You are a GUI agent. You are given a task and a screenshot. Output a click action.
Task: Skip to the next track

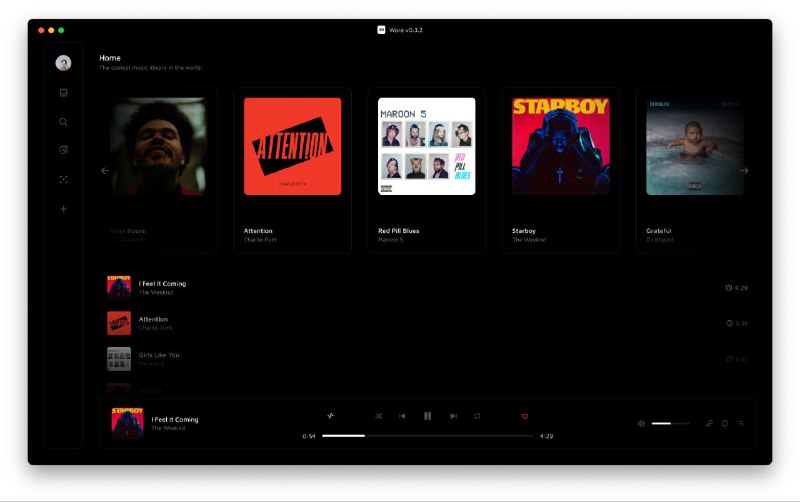(x=453, y=416)
